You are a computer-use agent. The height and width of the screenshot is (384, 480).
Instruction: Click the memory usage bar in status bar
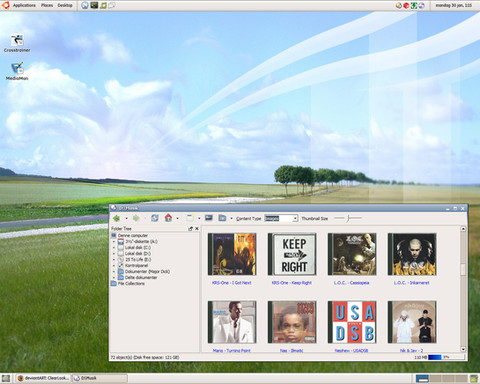(x=446, y=357)
